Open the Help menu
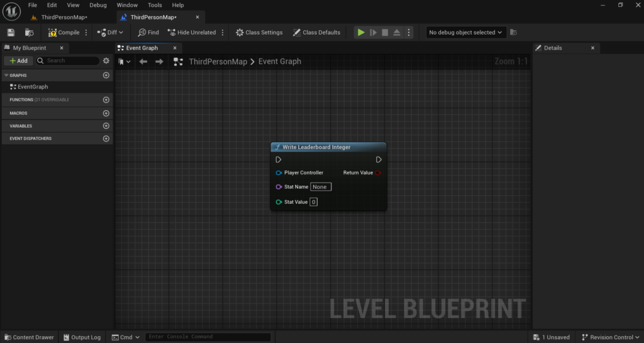The height and width of the screenshot is (343, 644). tap(178, 5)
